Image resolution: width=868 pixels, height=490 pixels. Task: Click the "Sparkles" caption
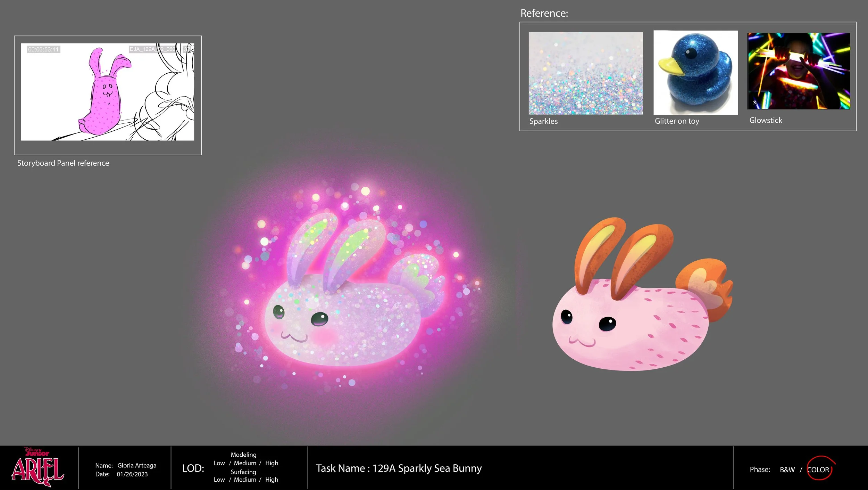[x=543, y=121]
